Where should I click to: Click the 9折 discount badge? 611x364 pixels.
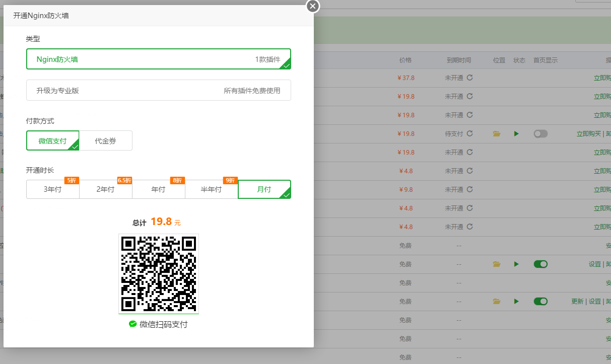[230, 180]
